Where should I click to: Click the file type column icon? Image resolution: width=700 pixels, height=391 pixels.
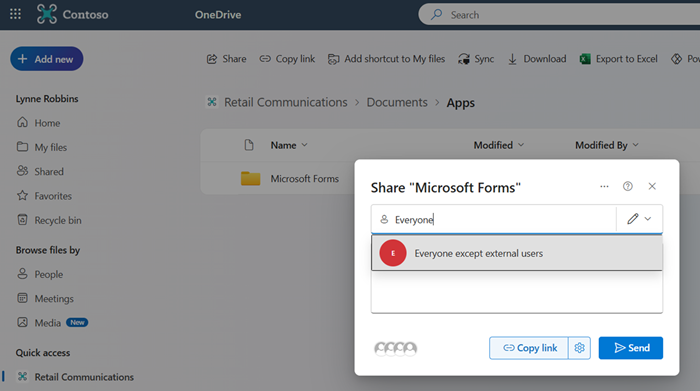[x=249, y=145]
